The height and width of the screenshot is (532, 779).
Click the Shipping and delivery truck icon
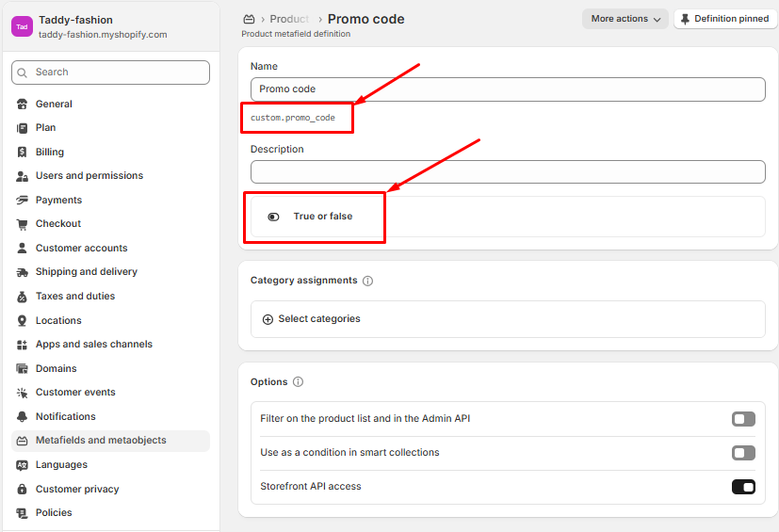pos(23,272)
